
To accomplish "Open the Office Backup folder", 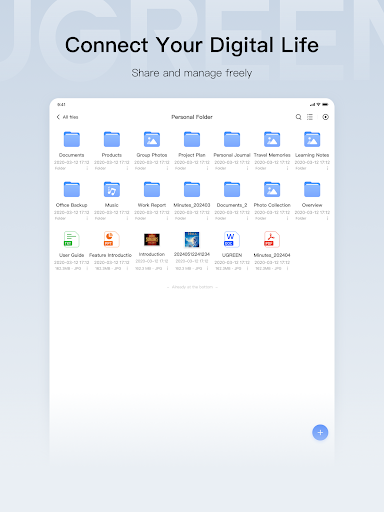I will point(72,189).
